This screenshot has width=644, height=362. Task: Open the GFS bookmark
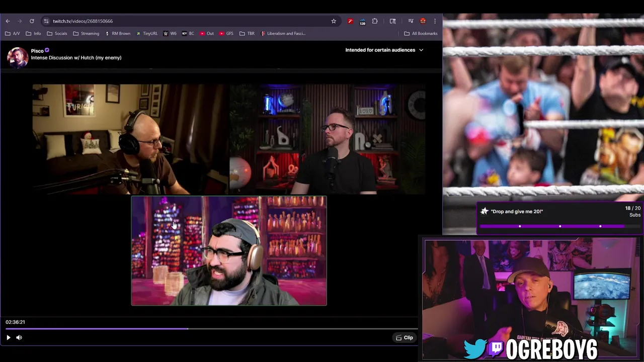(226, 34)
